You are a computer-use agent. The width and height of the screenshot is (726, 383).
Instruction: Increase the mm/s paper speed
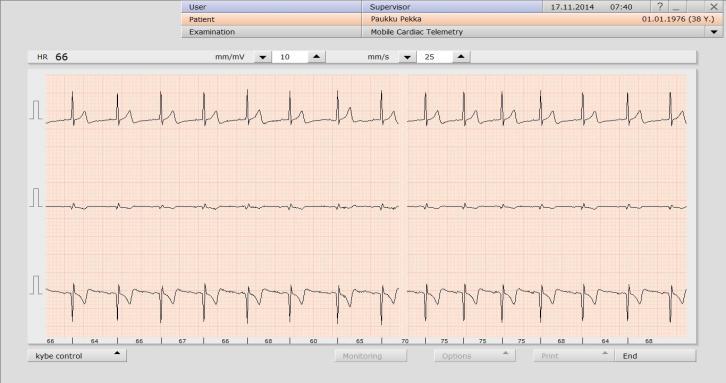coord(461,57)
